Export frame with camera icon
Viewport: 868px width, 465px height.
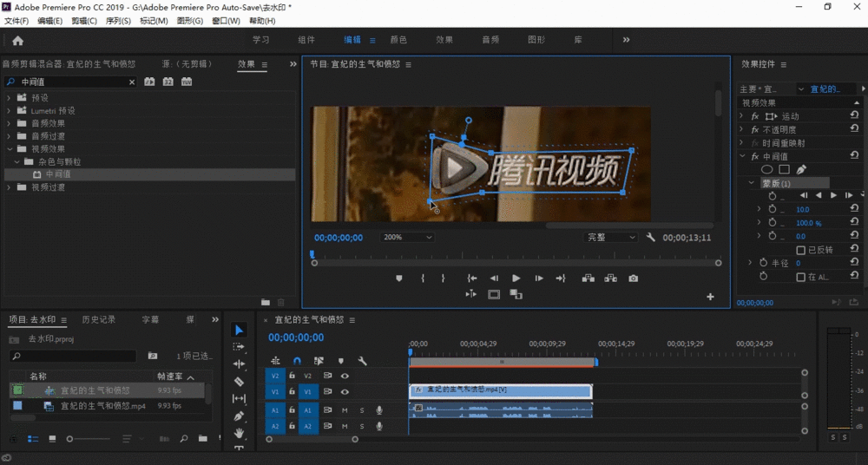click(634, 278)
